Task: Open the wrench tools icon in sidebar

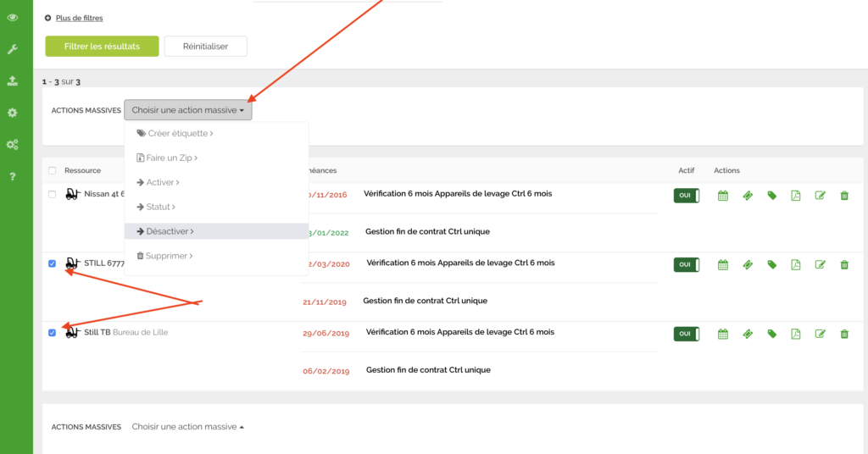Action: coord(12,49)
